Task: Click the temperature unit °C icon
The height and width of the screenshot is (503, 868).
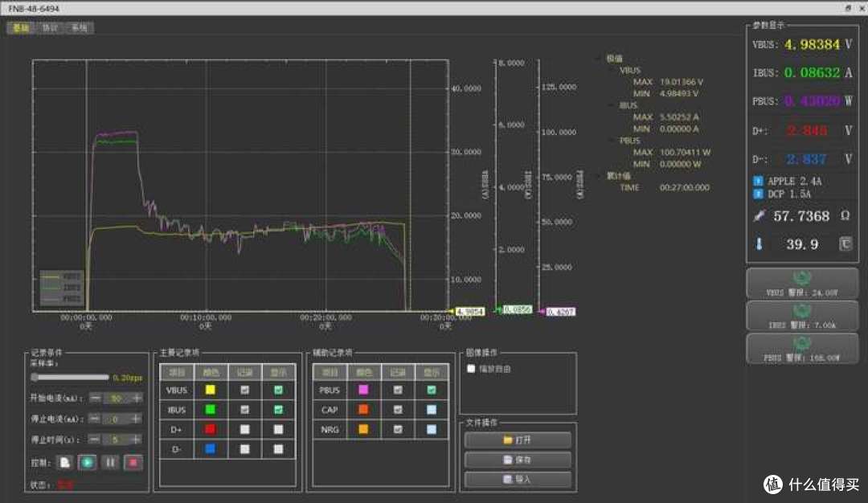Action: (845, 244)
